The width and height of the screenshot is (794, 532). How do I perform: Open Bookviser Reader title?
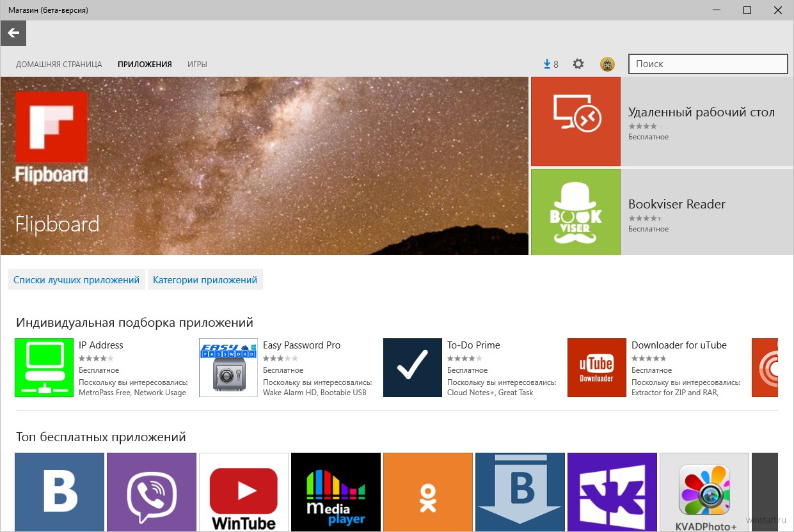click(677, 205)
